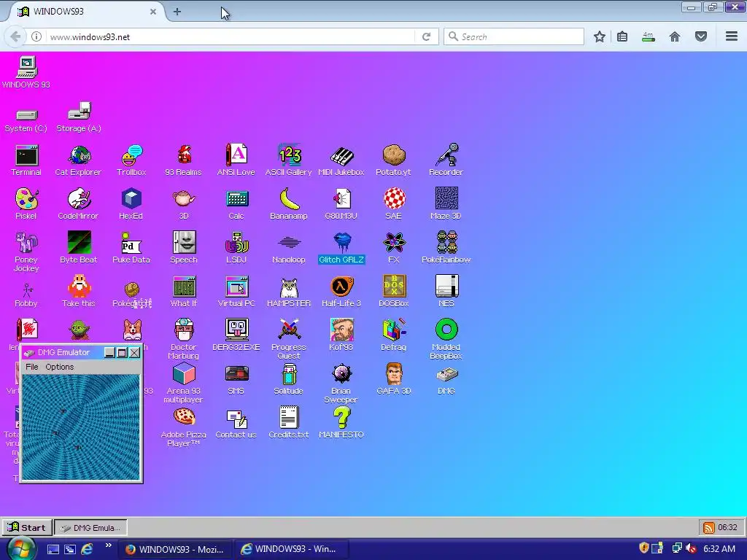Open Options menu in DMG Emulator
This screenshot has width=747, height=560.
(x=60, y=367)
